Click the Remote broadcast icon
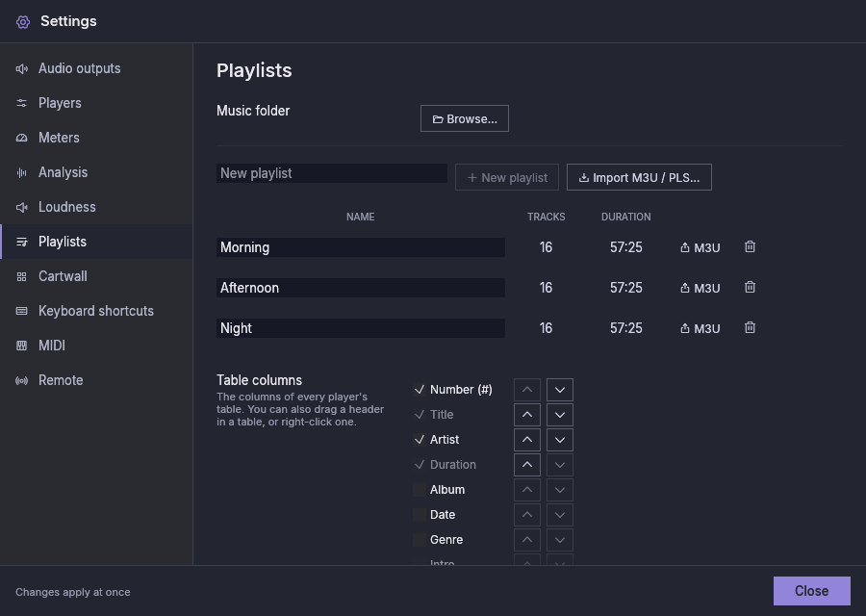The height and width of the screenshot is (616, 866). (x=21, y=380)
